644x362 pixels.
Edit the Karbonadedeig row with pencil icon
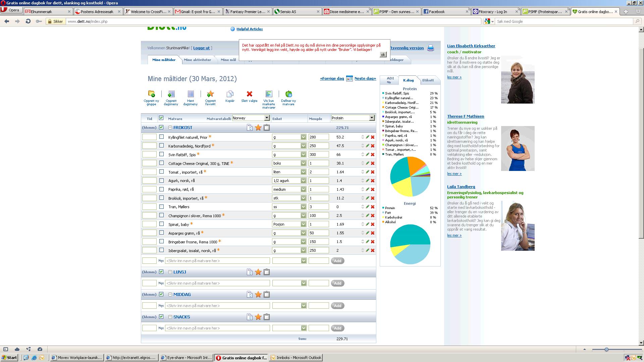pos(368,146)
